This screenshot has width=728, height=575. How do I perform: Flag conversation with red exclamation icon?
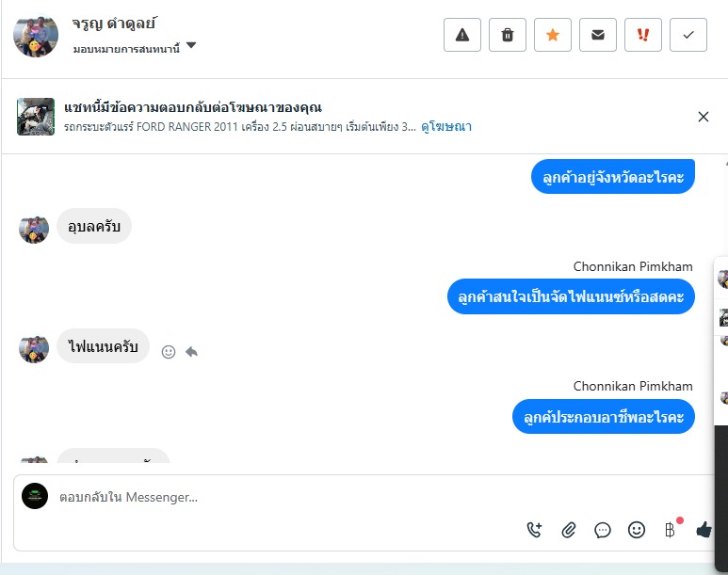pyautogui.click(x=643, y=35)
